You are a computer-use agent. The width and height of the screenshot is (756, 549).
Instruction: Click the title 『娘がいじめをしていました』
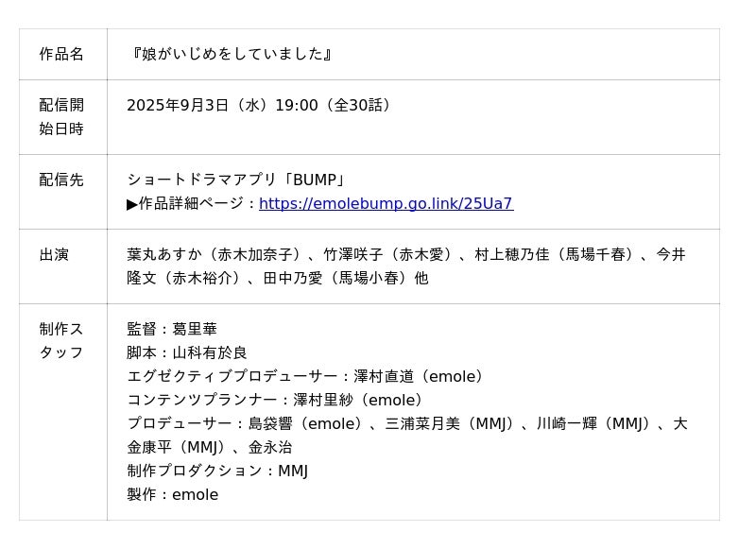(x=231, y=54)
